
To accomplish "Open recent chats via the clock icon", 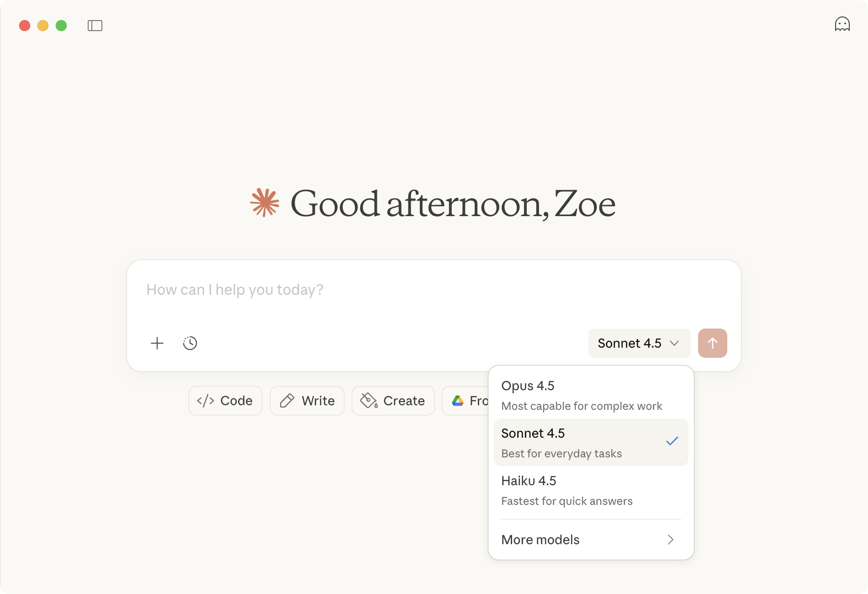I will click(x=190, y=343).
